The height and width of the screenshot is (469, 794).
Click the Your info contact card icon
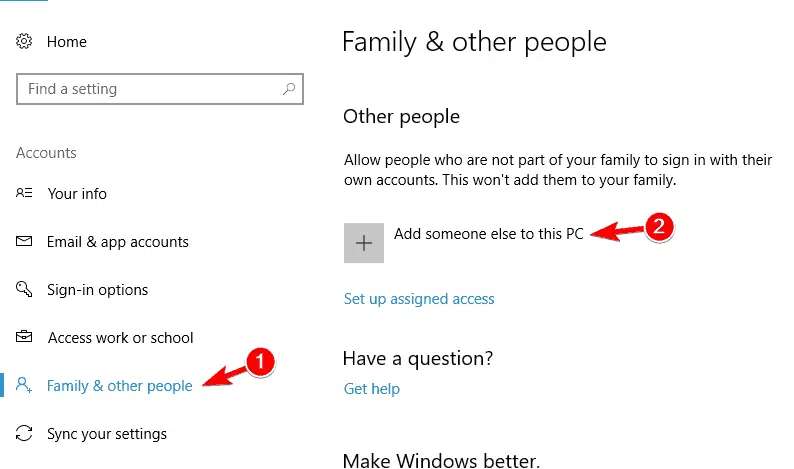tap(24, 193)
